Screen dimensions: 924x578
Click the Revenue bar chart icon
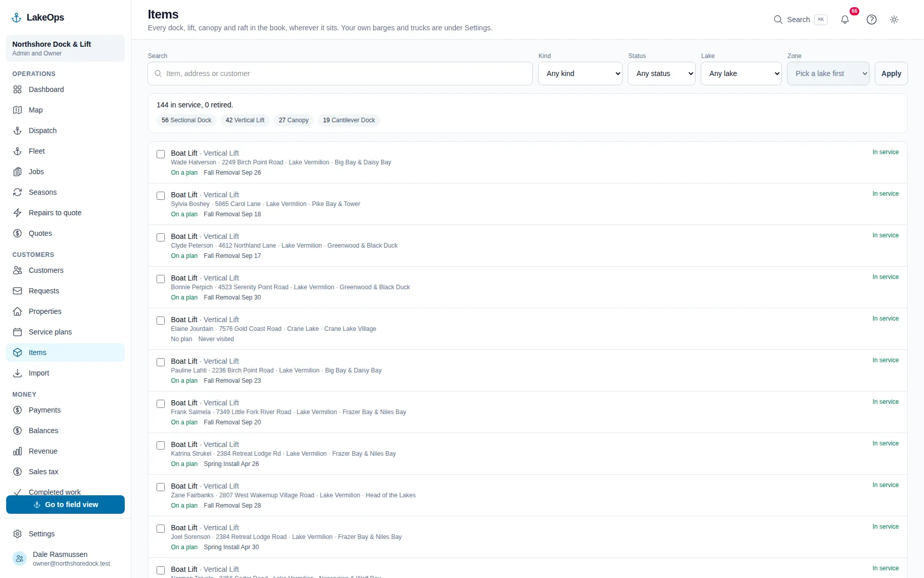17,451
